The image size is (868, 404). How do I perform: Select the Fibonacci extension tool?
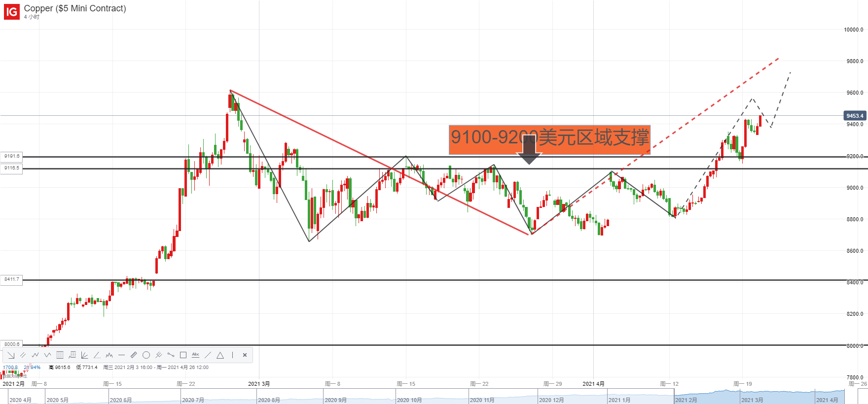tap(72, 355)
